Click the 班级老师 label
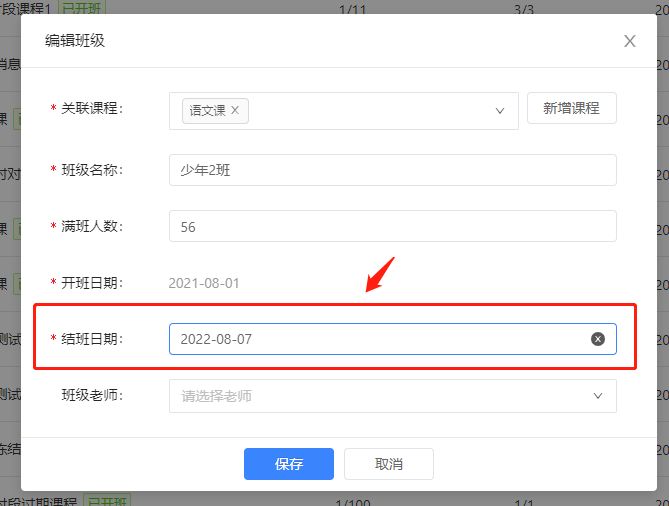 point(92,395)
